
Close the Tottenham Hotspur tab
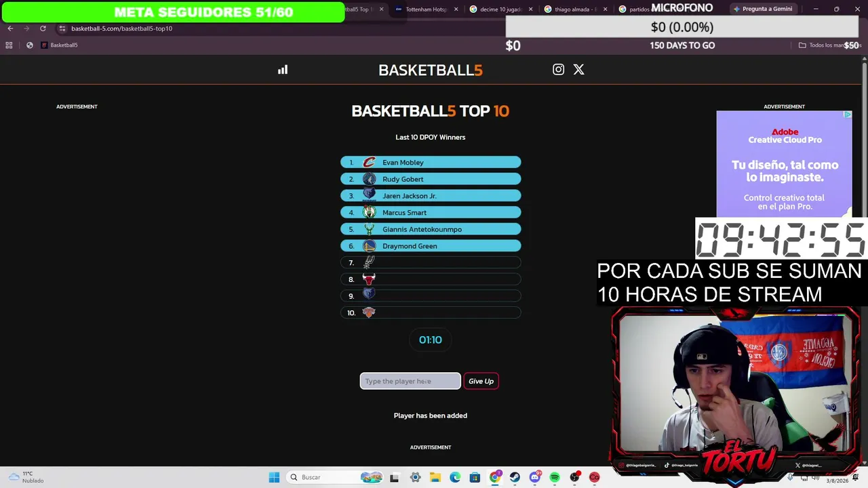[456, 9]
